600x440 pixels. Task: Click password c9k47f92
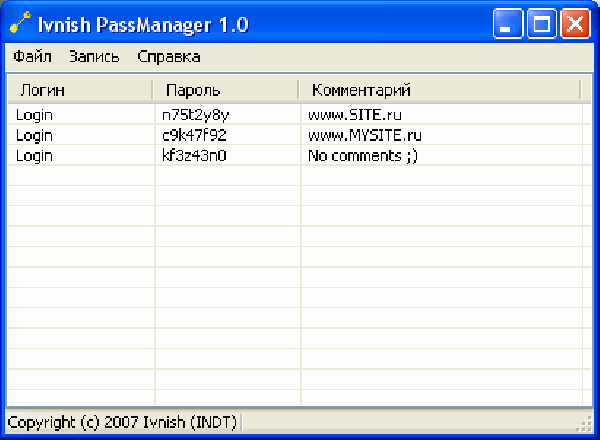(194, 135)
